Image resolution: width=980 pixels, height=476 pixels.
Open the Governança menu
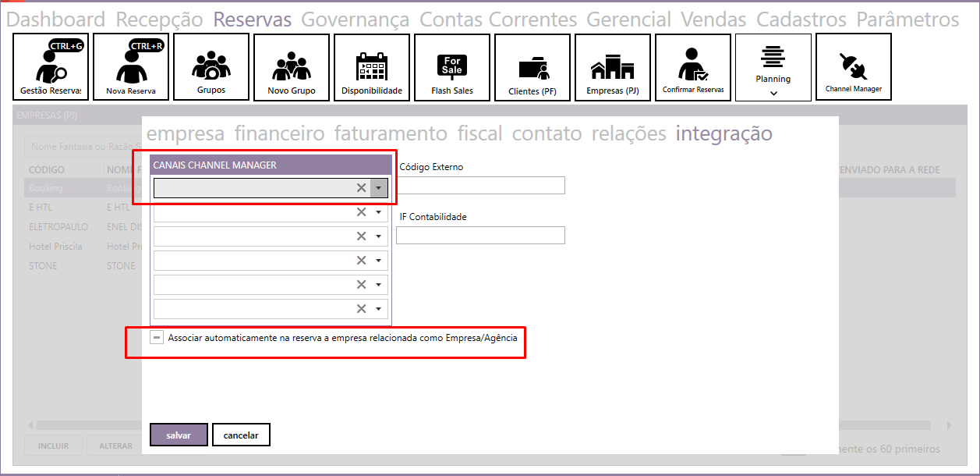click(355, 20)
